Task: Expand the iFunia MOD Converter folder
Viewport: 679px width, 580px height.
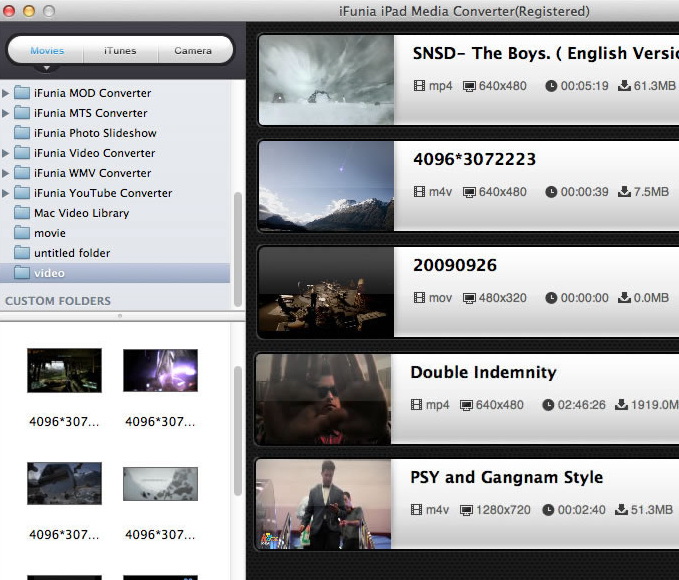Action: 5,93
